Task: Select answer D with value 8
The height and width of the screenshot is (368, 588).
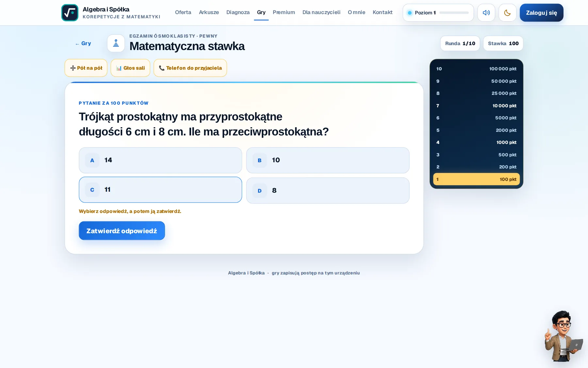Action: [328, 191]
